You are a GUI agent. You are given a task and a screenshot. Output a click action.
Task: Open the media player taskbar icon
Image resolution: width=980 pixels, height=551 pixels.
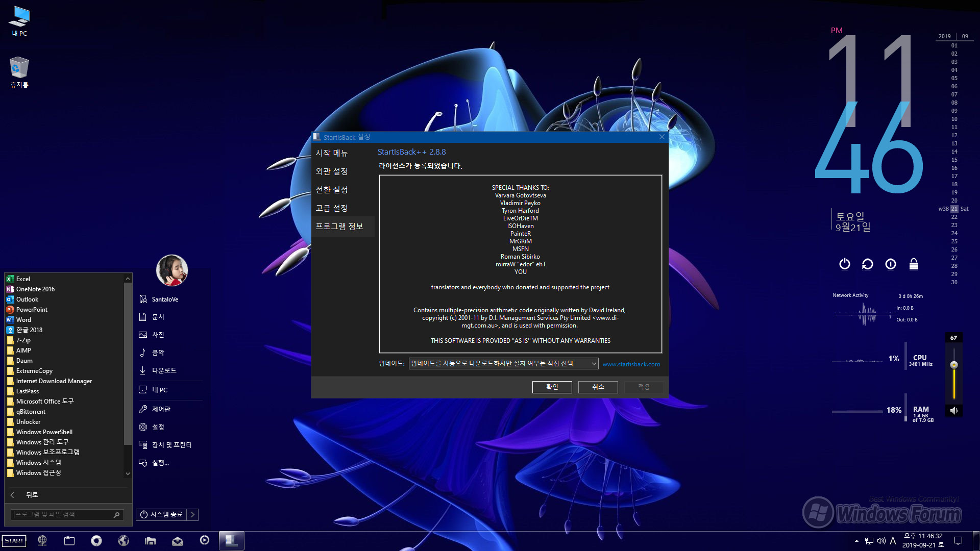pos(205,540)
